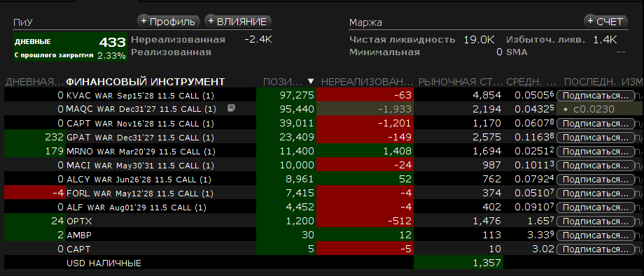Viewport: 644px width, 276px height.
Task: Sort by РЫНОЧНАЯ СТ column header
Action: (460, 82)
